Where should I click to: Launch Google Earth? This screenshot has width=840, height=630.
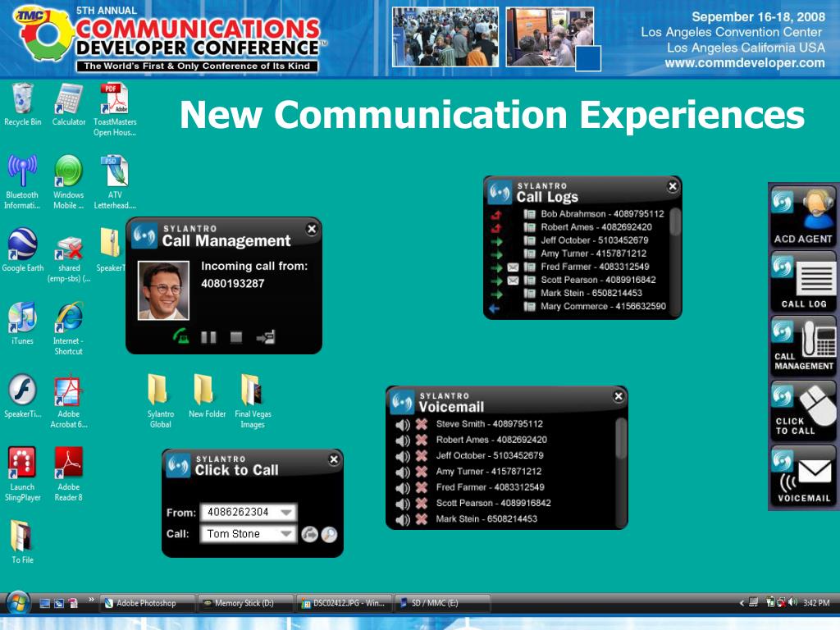[22, 249]
